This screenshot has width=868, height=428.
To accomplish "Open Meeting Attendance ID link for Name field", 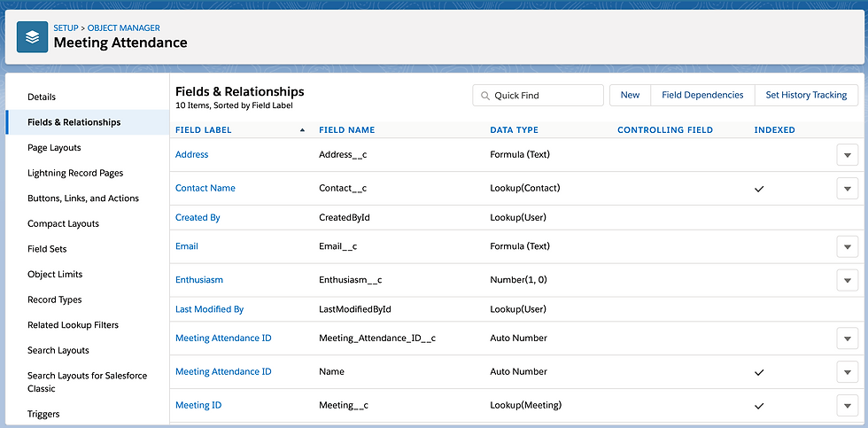I will [223, 372].
